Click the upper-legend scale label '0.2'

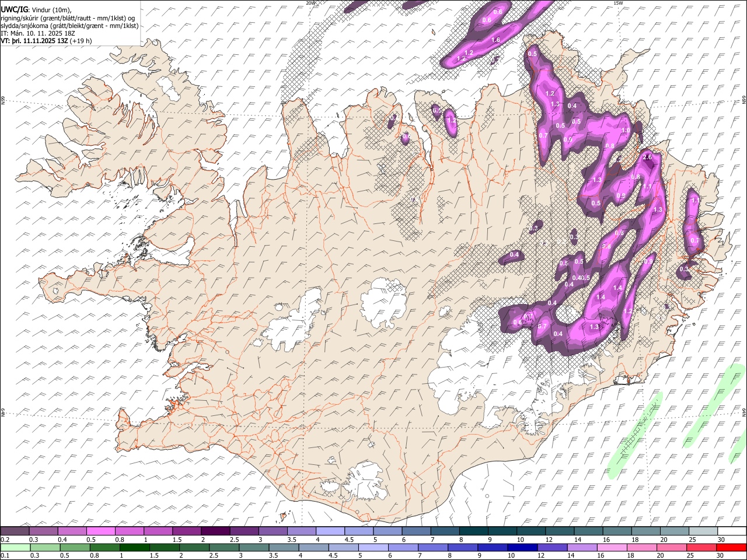pos(5,540)
